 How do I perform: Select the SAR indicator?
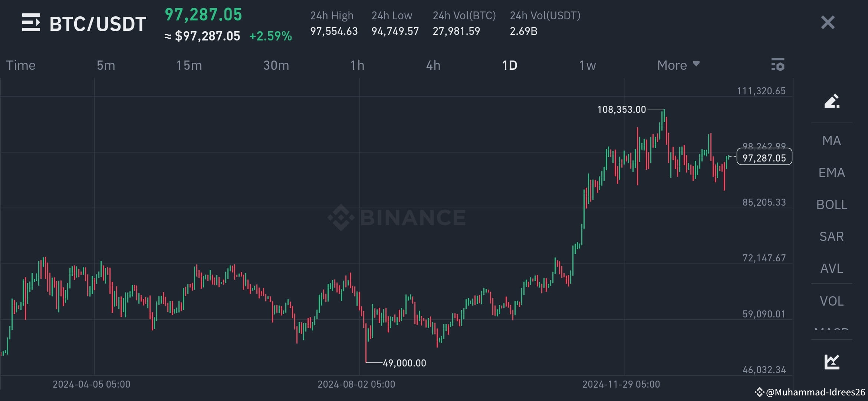coord(831,236)
